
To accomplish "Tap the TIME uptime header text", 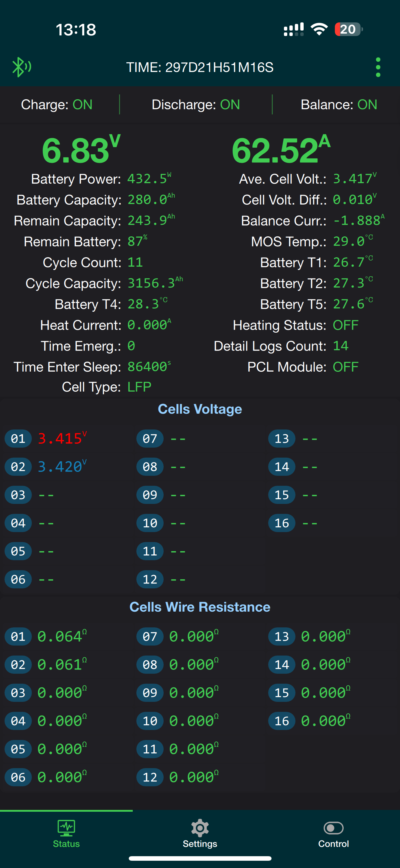I will [200, 67].
